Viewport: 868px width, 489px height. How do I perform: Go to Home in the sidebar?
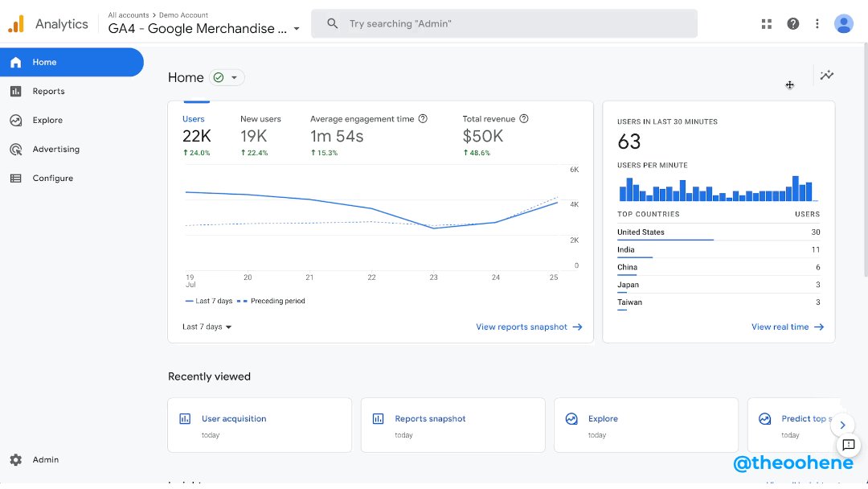click(72, 62)
